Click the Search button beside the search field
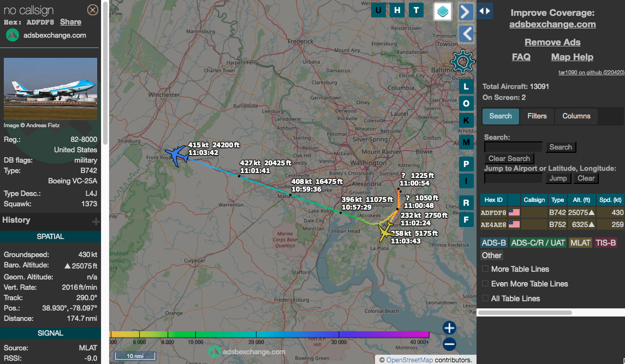Screen dimensions: 625x364 561,147
